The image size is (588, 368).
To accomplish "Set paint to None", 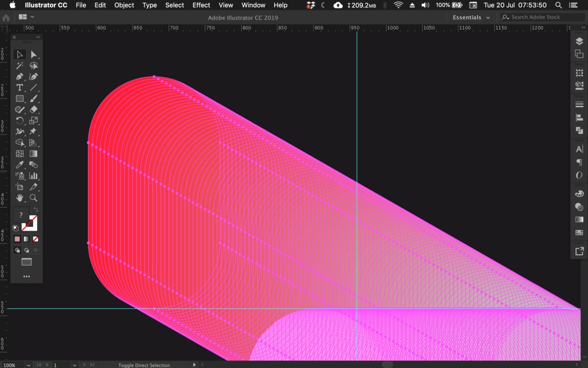I will [x=36, y=239].
